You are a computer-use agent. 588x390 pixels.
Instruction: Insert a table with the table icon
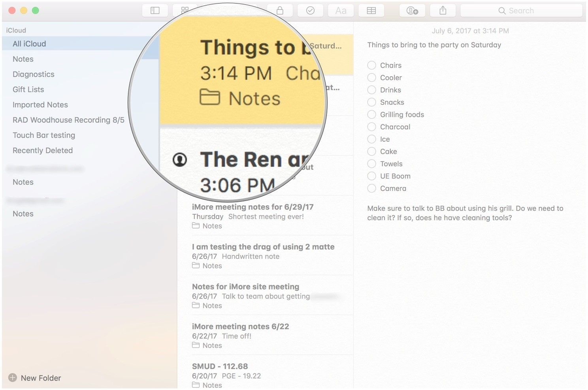[x=371, y=11]
